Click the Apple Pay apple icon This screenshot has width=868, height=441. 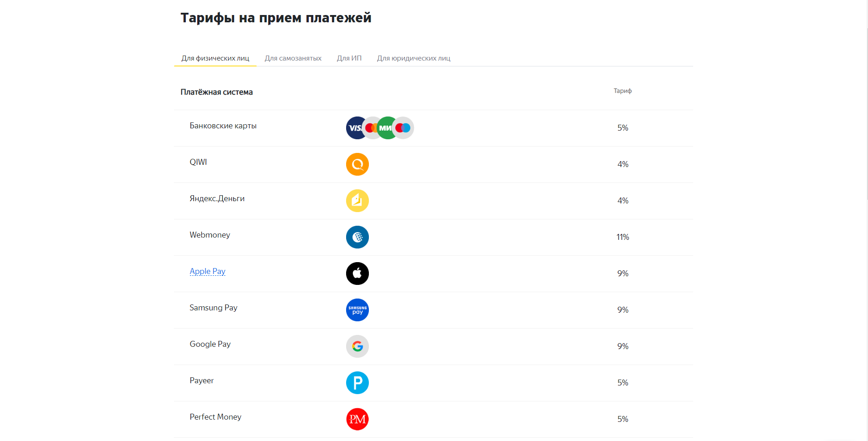click(357, 274)
